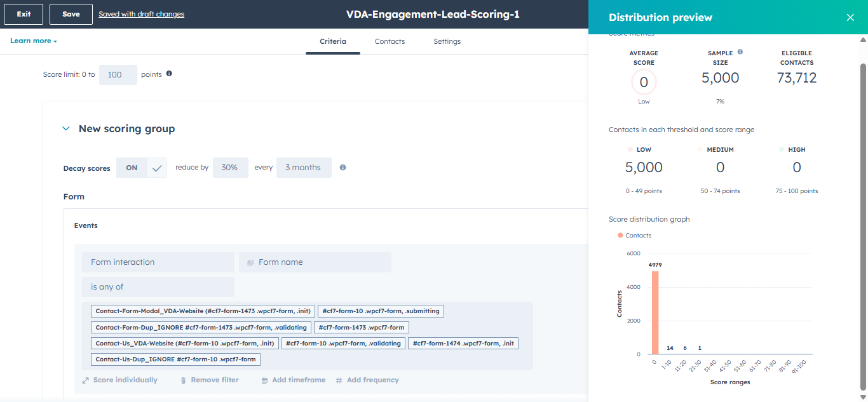Viewport: 868px width, 402px height.
Task: Click the Events heading
Action: click(x=86, y=225)
